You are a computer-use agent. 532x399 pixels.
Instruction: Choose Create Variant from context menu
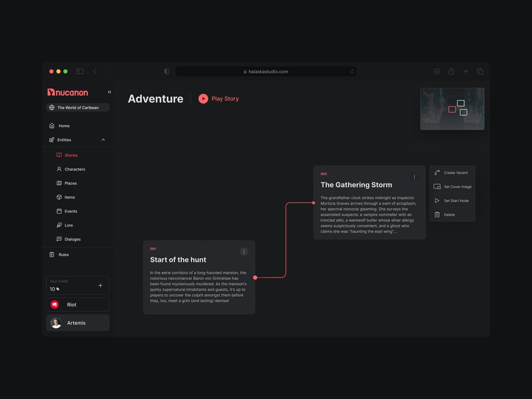(453, 172)
